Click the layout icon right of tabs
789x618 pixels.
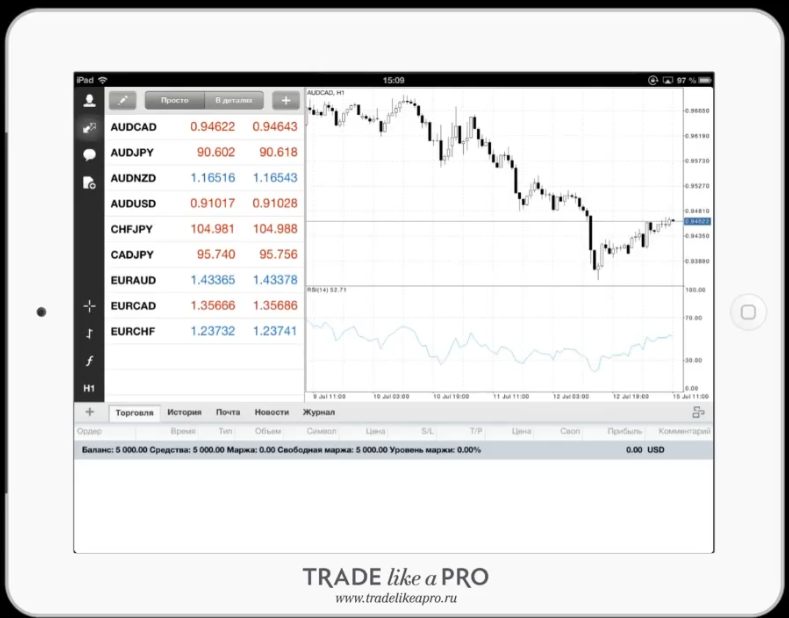[x=698, y=413]
